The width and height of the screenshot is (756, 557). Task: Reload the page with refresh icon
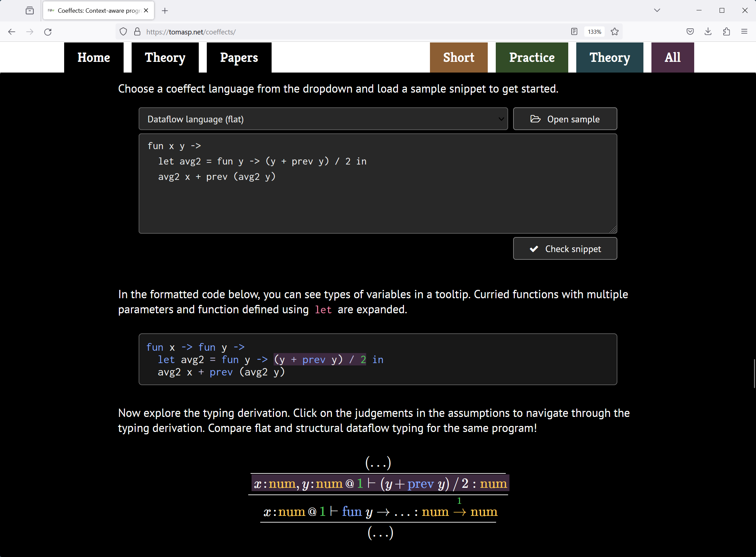(x=48, y=32)
